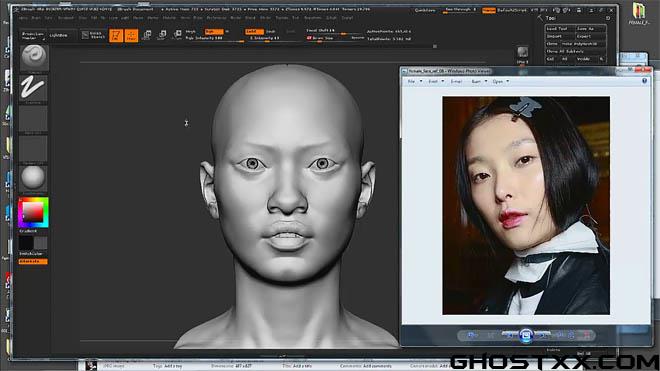The image size is (660, 371).
Task: Click the Photo Viewer zoom magnifier
Action: (x=472, y=335)
